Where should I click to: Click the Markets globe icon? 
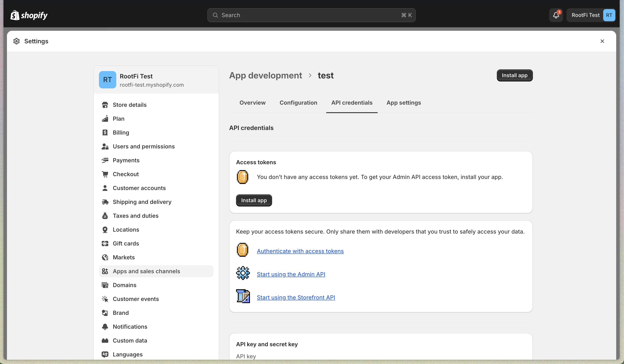point(105,257)
